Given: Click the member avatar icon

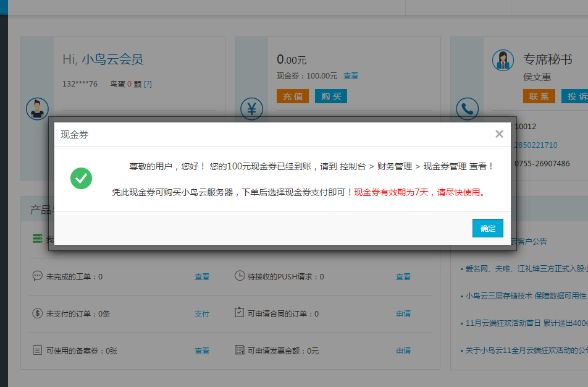Looking at the screenshot, I should [37, 109].
